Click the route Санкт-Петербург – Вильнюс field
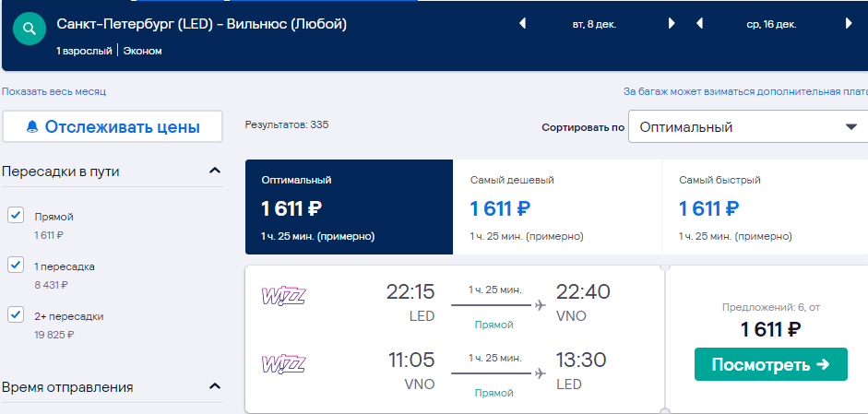 click(x=201, y=24)
